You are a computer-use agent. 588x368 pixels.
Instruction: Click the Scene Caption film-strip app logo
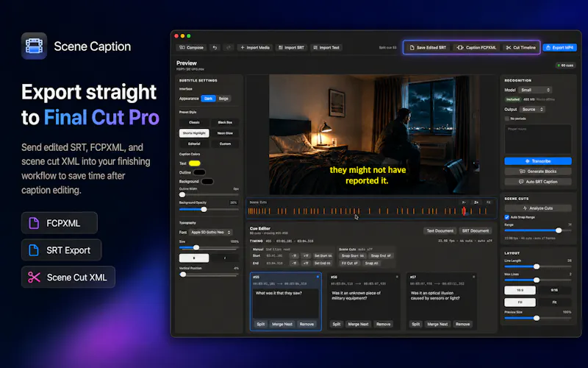(34, 46)
